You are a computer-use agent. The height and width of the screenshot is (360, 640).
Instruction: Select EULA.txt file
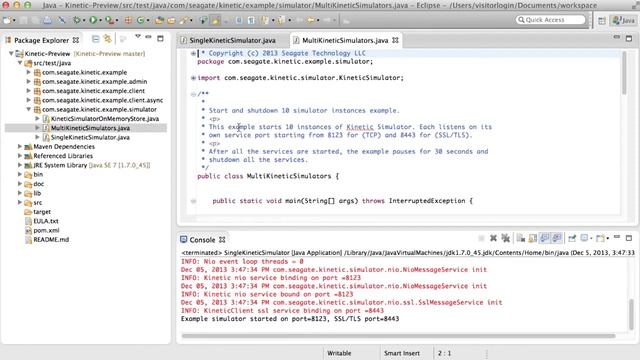45,221
